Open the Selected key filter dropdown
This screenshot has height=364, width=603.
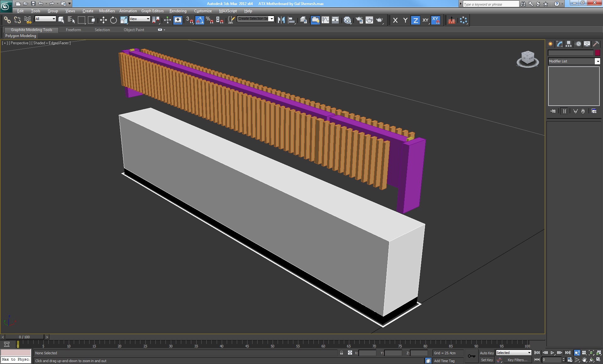pyautogui.click(x=513, y=353)
